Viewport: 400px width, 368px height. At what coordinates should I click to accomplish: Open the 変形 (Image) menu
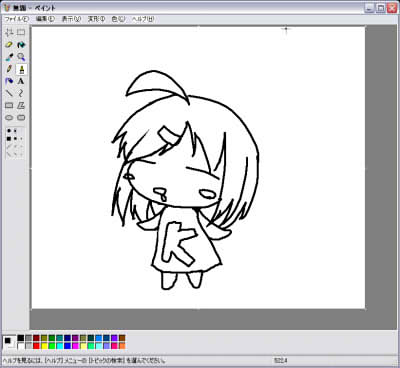pos(96,19)
